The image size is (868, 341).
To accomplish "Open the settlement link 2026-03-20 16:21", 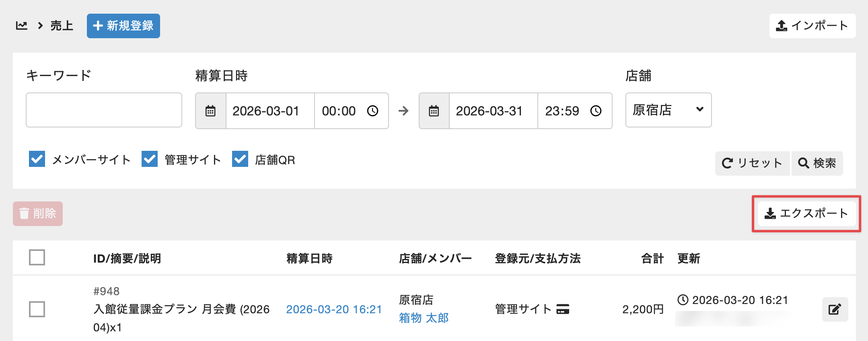I will 334,309.
